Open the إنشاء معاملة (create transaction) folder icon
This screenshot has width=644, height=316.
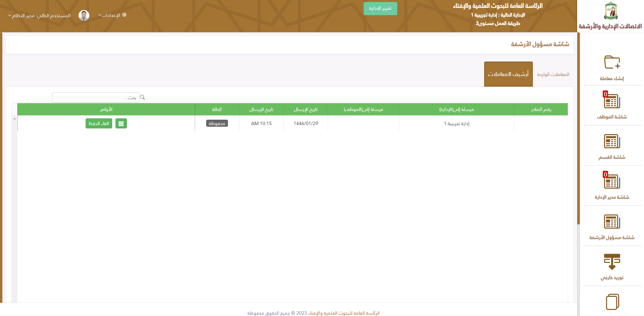[612, 63]
